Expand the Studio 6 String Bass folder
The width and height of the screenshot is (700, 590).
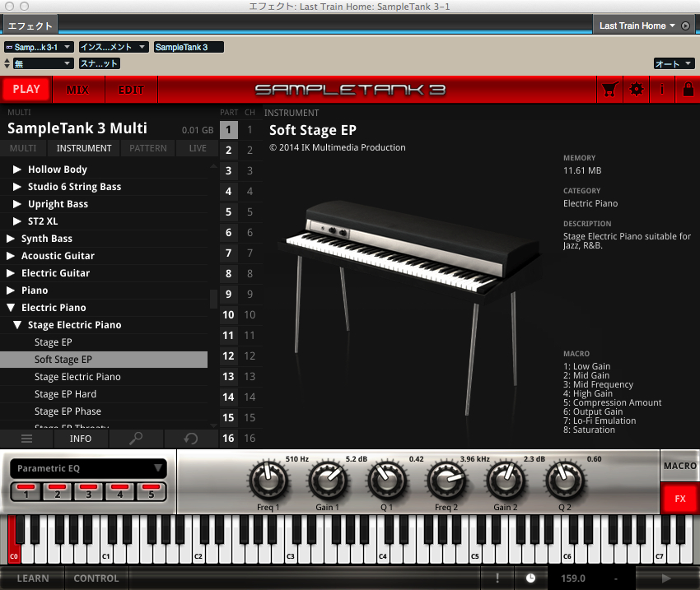(x=17, y=187)
